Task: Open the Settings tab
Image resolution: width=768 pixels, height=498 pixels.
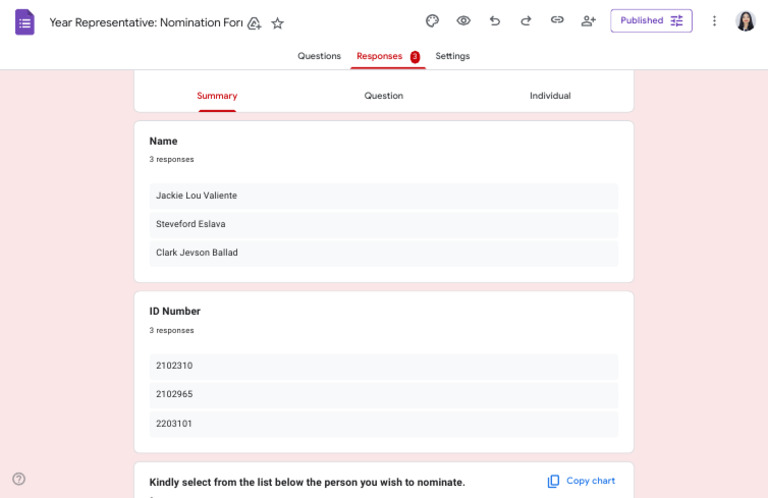Action: click(452, 56)
